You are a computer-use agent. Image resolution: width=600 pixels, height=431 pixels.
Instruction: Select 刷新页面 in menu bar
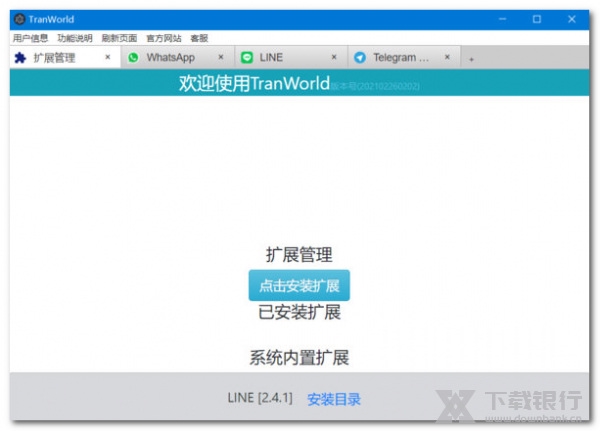point(119,38)
